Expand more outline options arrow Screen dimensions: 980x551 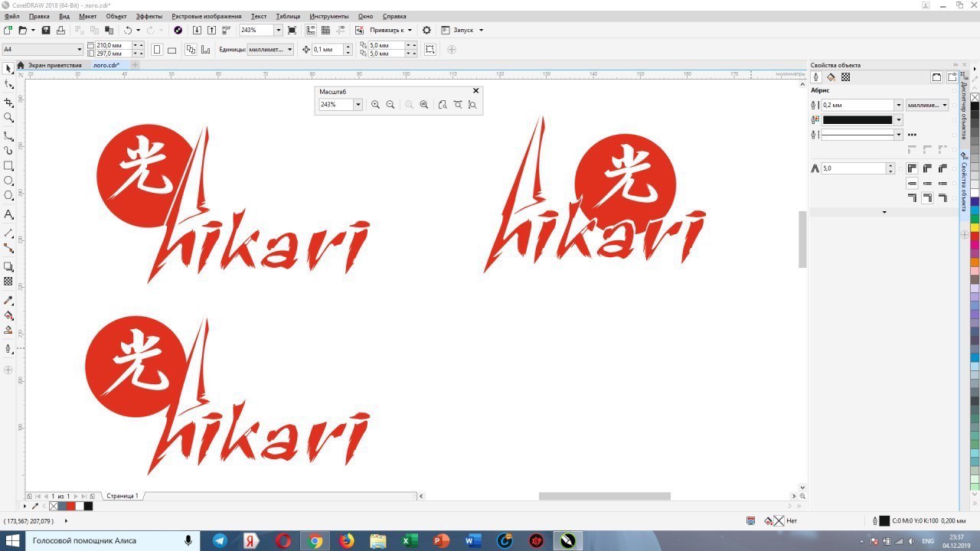[x=884, y=212]
